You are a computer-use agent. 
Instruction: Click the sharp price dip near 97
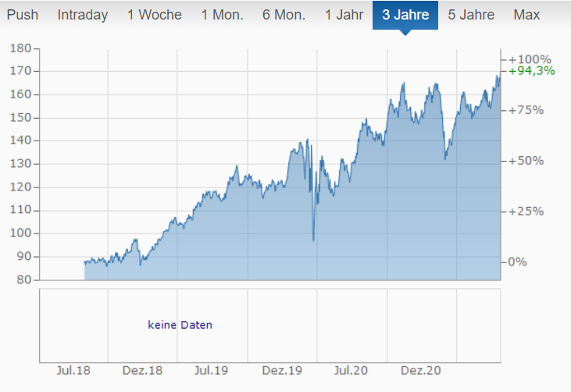pos(313,239)
